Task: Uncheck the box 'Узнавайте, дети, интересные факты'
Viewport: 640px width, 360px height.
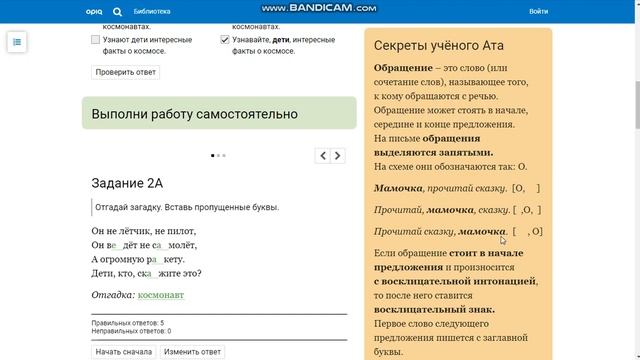Action: click(224, 40)
